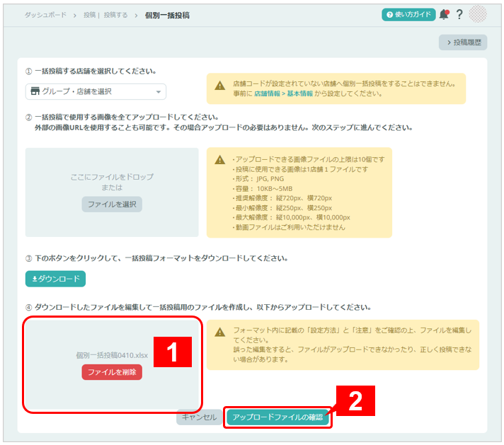Select the 個別一括投稿0410.xlsx file name
504x445 pixels.
point(112,355)
